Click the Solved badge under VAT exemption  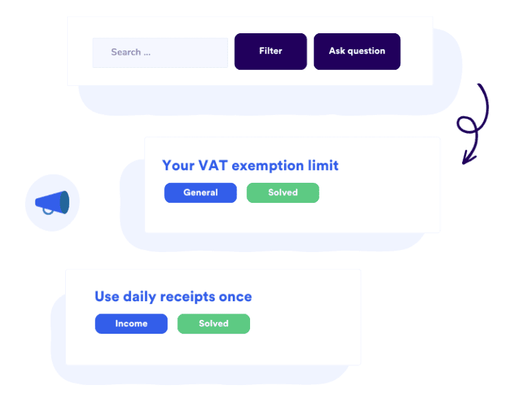coord(283,192)
